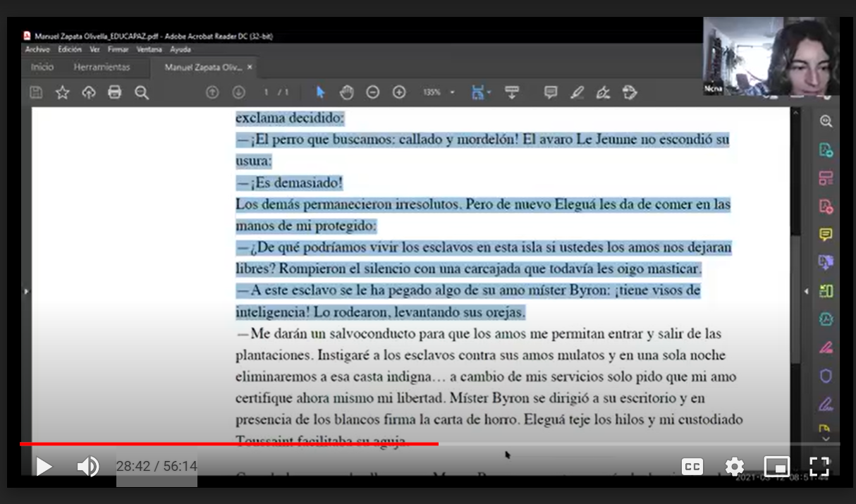This screenshot has width=856, height=504.
Task: Select the Highlight text pen tool
Action: [577, 92]
